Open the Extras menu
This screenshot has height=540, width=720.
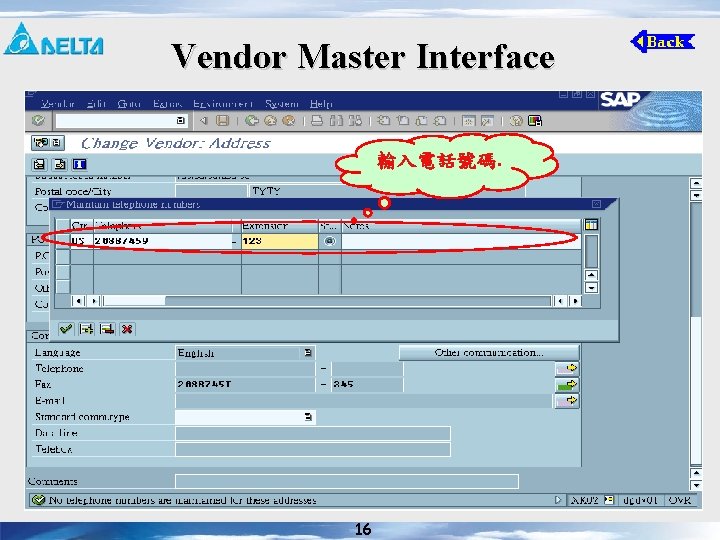(167, 104)
